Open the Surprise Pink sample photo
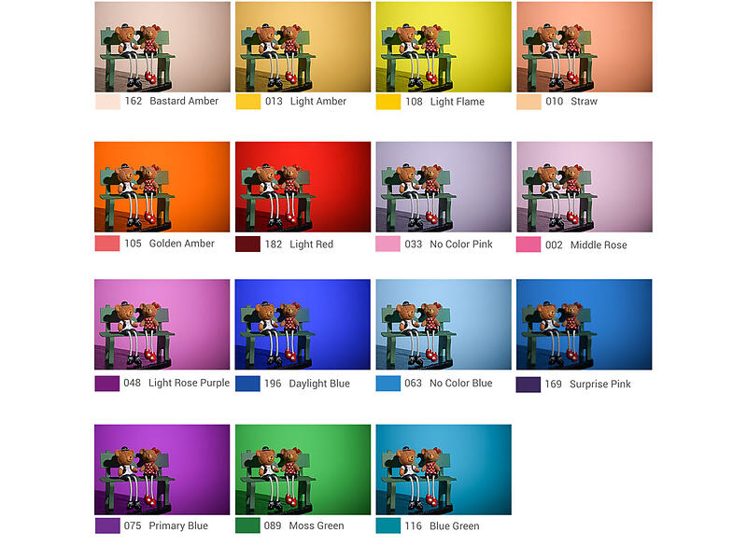The image size is (747, 560). 585,324
